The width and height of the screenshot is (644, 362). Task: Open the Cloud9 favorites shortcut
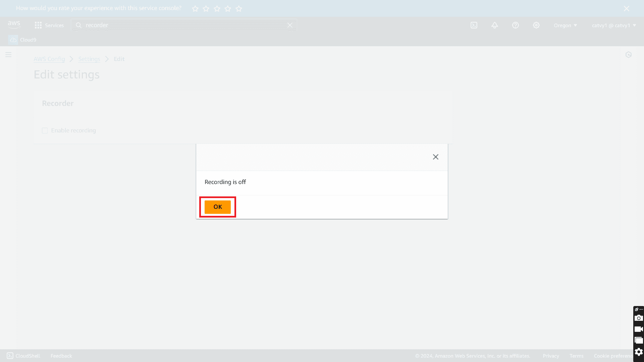[x=23, y=40]
